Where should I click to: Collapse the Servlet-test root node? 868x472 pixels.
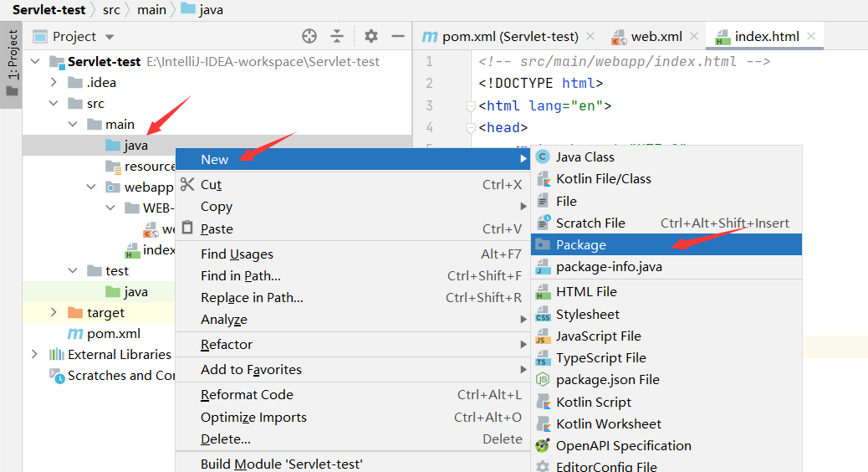click(x=35, y=61)
